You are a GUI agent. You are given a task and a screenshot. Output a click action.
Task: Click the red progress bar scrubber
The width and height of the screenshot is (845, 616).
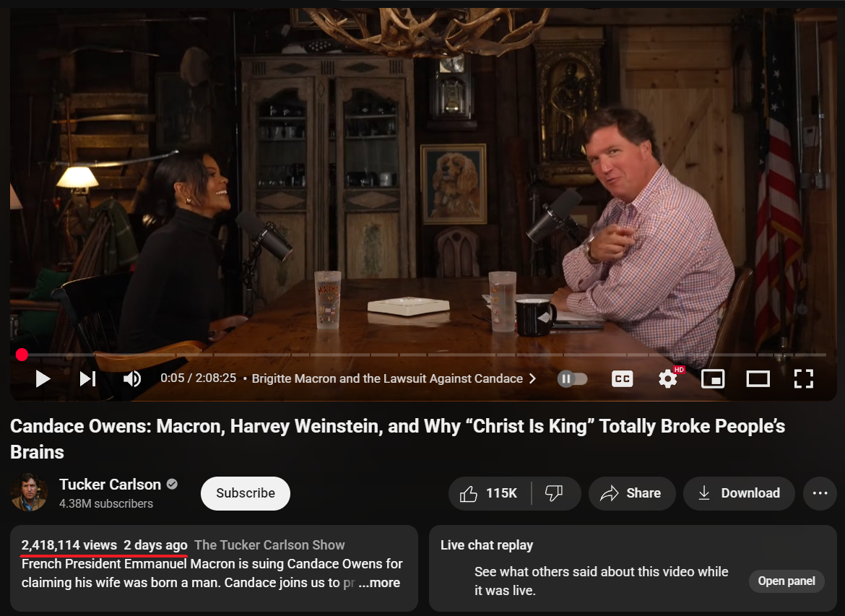pyautogui.click(x=22, y=355)
